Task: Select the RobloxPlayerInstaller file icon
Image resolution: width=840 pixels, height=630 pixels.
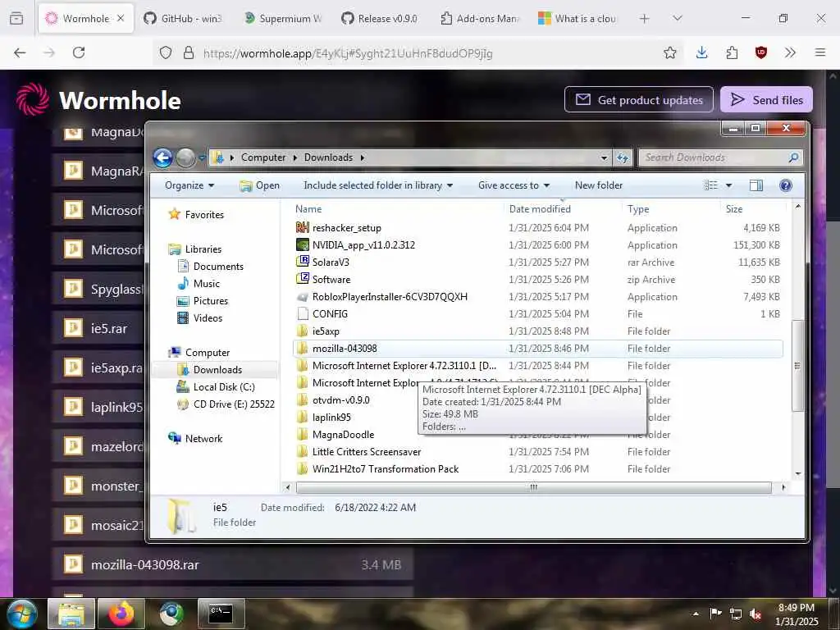Action: pos(302,296)
